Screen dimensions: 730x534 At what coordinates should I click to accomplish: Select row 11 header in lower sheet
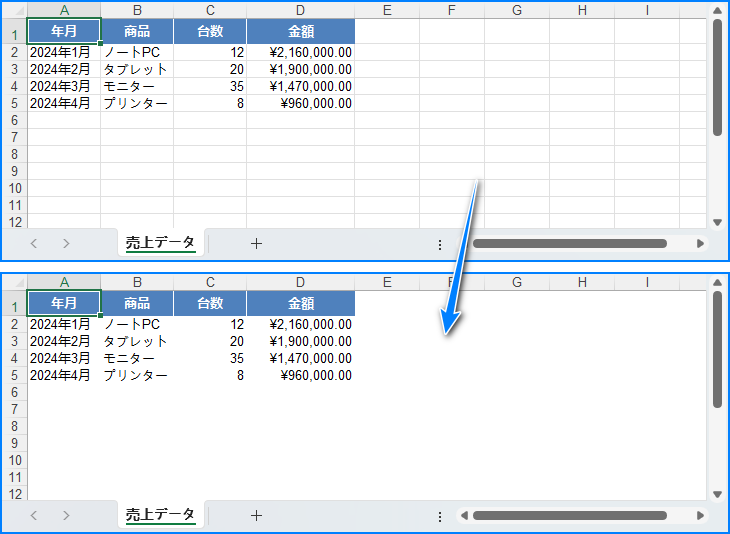(14, 477)
